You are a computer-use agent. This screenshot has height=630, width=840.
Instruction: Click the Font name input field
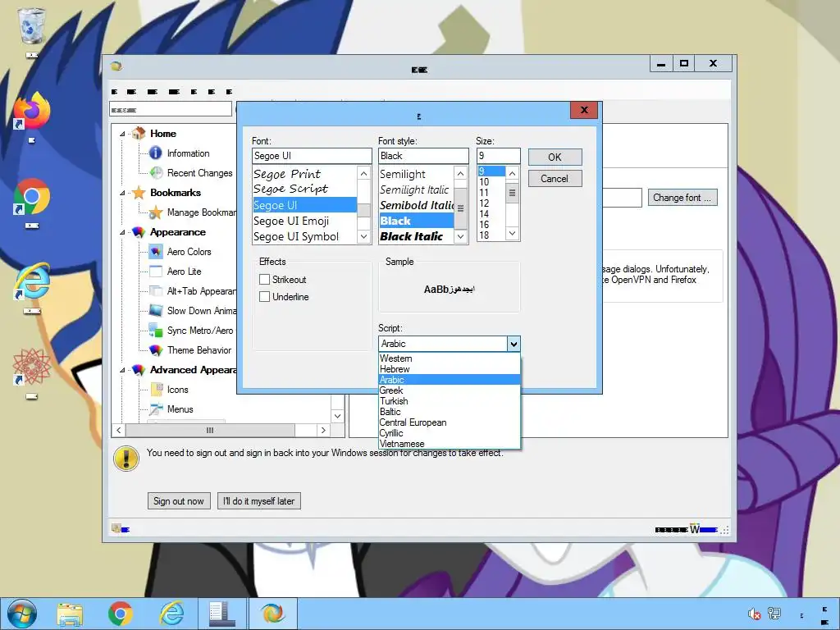click(312, 156)
